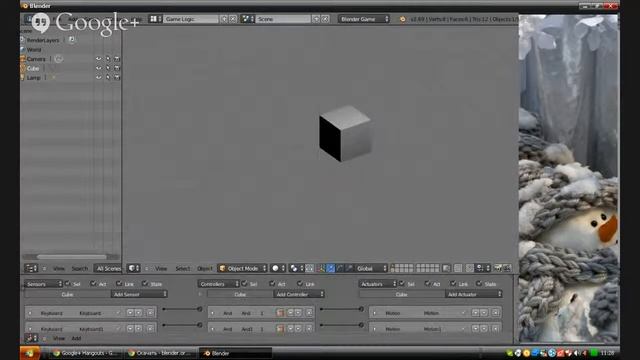
Task: Toggle Camera visibility eye in outliner
Action: coord(98,59)
